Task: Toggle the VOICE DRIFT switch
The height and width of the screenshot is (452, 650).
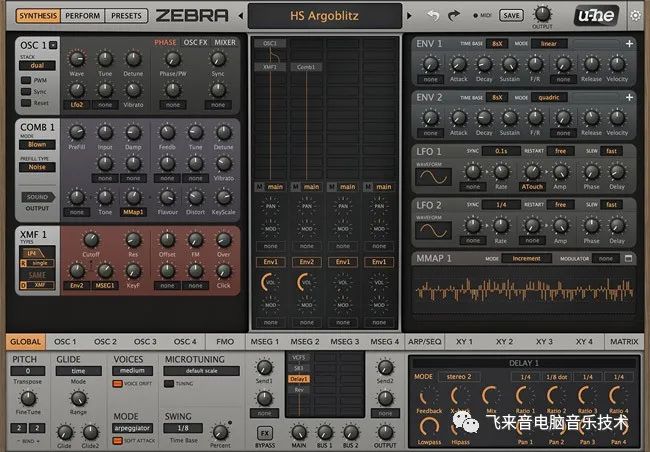Action: pyautogui.click(x=118, y=384)
